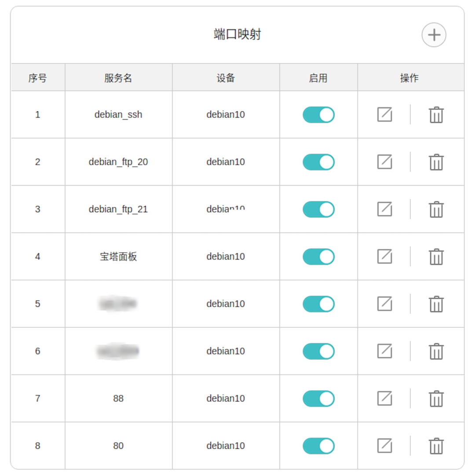Edit the row 5 mapping

pyautogui.click(x=384, y=304)
